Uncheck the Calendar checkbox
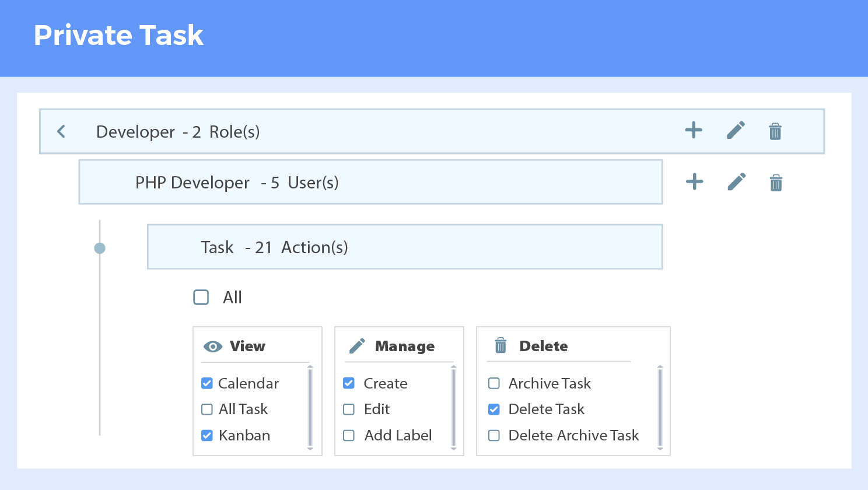The width and height of the screenshot is (868, 490). point(207,383)
